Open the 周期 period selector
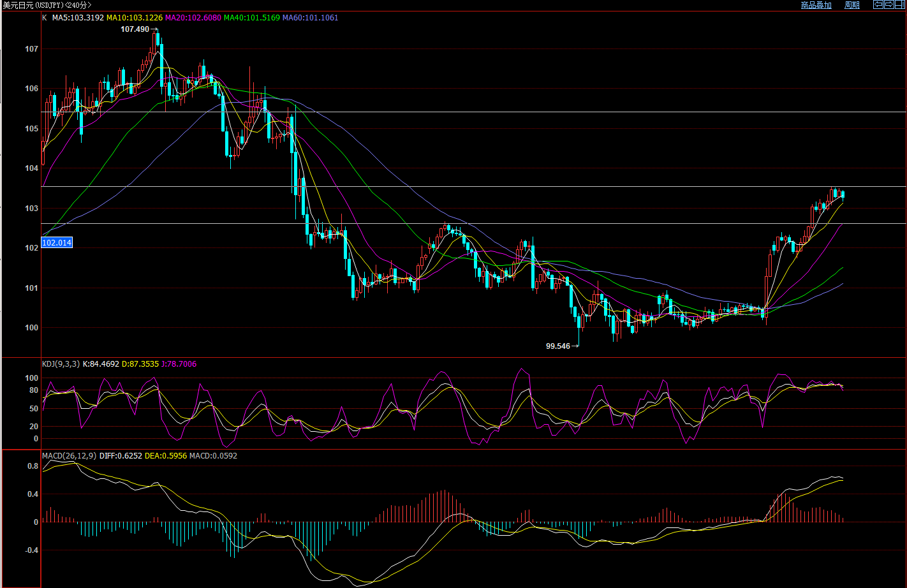Screen dimensions: 907x588 [852, 5]
